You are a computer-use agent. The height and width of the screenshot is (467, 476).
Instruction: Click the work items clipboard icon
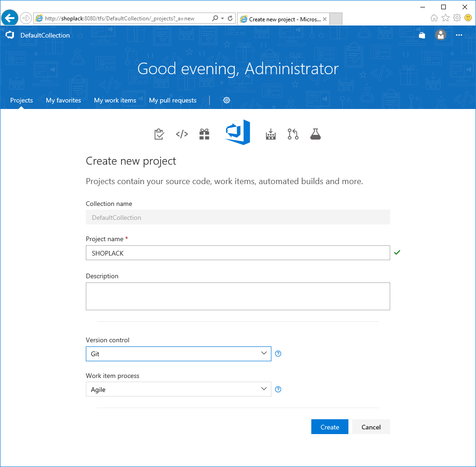pyautogui.click(x=159, y=134)
